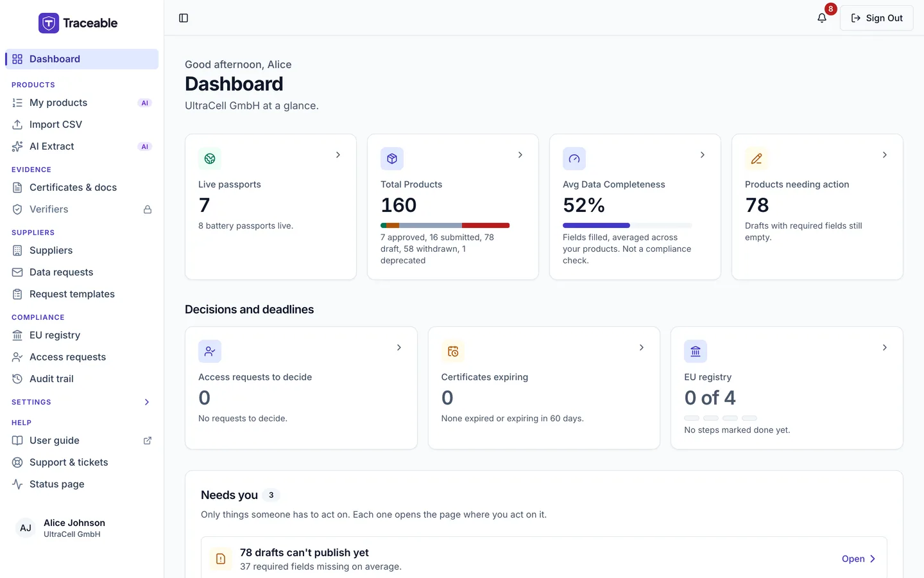The image size is (924, 578).
Task: Click the AI badge next to AI Extract
Action: [145, 146]
